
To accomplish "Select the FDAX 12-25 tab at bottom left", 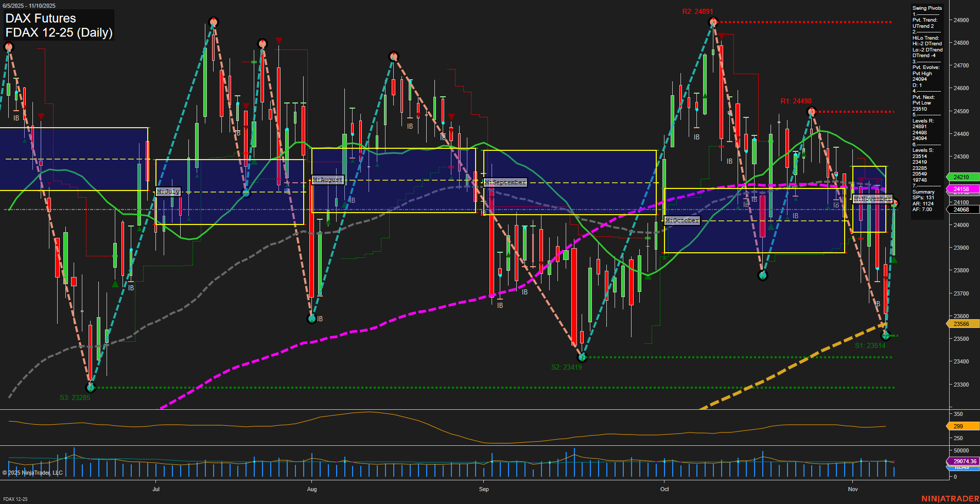I will click(x=15, y=499).
